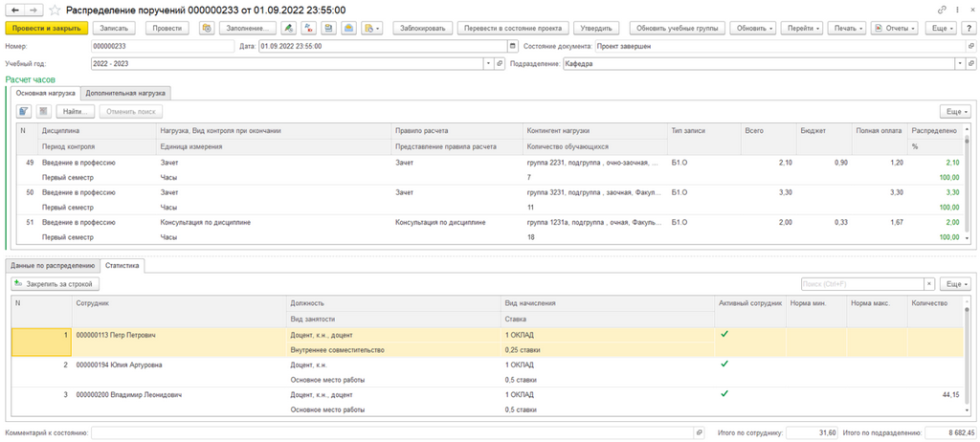Go forward with the right arrow button
The image size is (980, 442).
34,11
